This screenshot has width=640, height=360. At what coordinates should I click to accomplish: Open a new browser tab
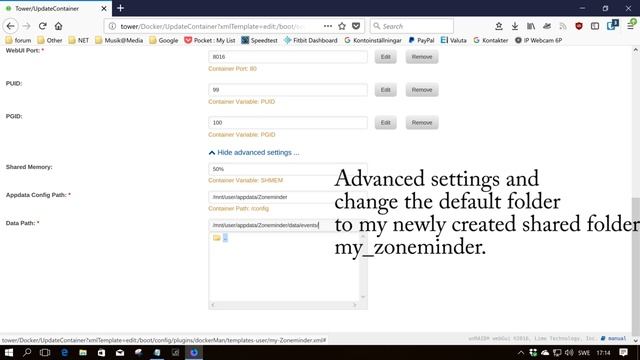(120, 8)
